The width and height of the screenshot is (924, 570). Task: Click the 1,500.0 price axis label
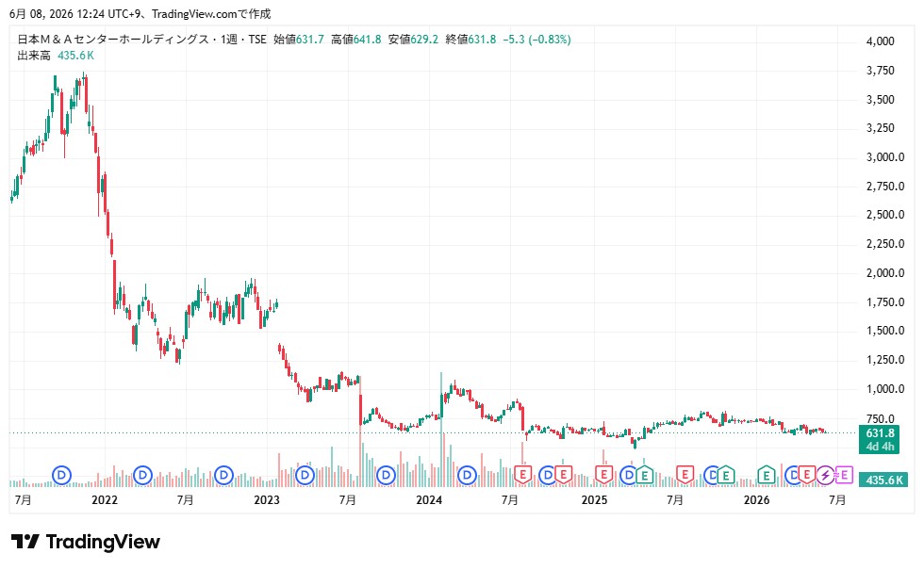point(885,331)
